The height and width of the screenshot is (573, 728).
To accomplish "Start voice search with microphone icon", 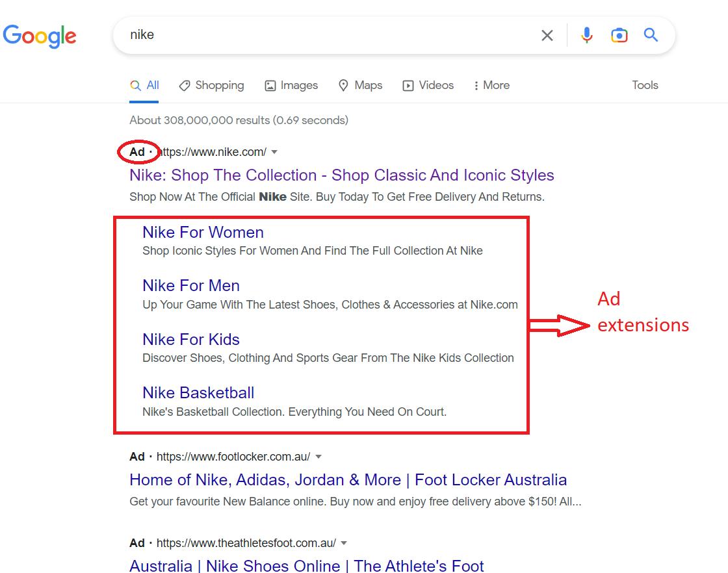I will [586, 35].
